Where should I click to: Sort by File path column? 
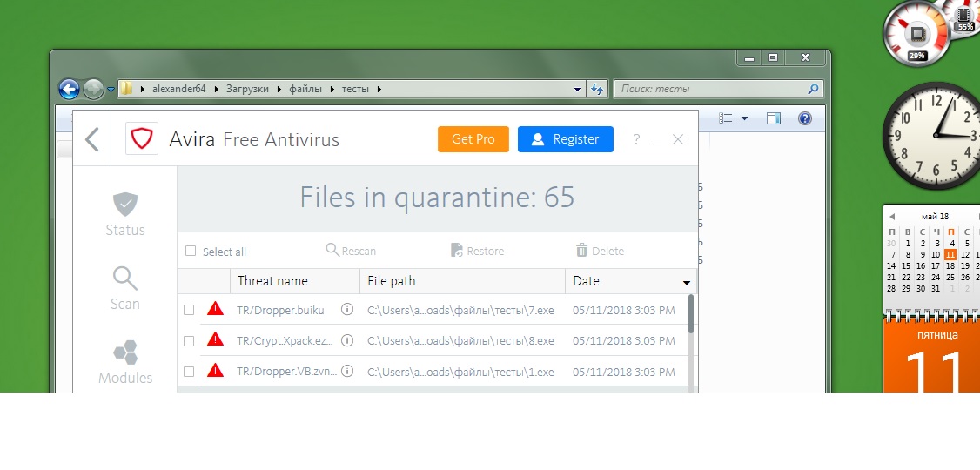(x=462, y=281)
